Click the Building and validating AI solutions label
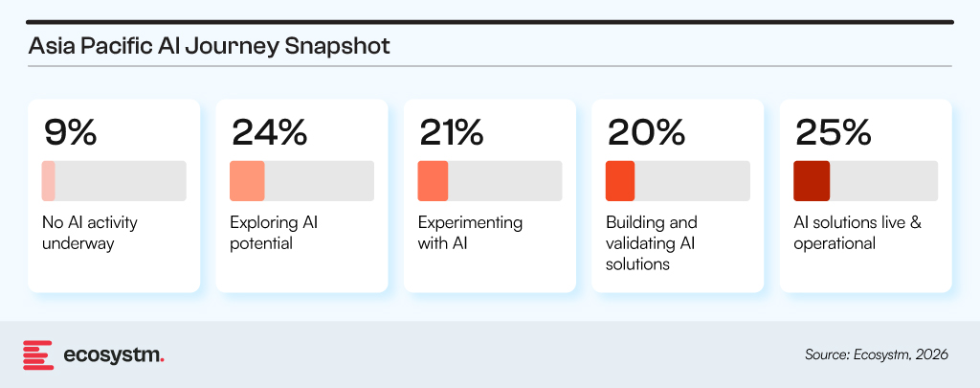This screenshot has width=980, height=388. 652,243
